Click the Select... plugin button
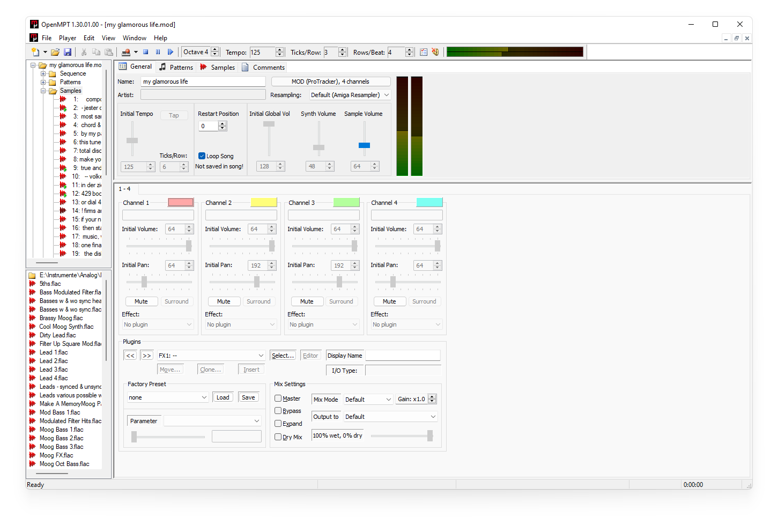778x532 pixels. [283, 356]
